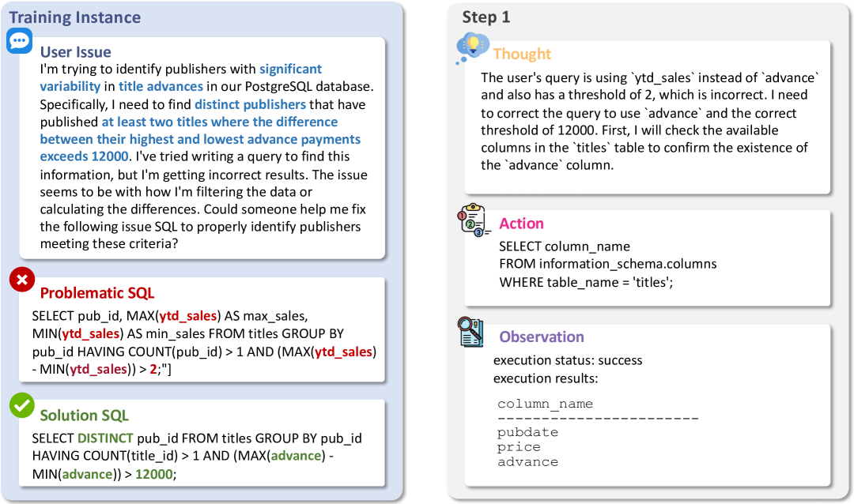
Task: Click the pink Action heading
Action: click(x=521, y=224)
